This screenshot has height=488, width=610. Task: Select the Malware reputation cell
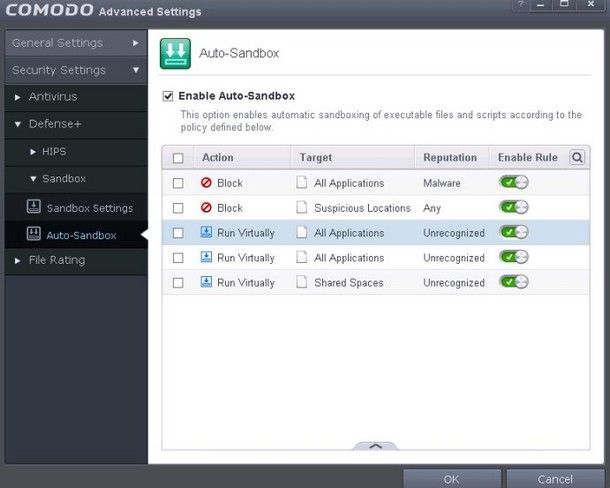point(442,183)
